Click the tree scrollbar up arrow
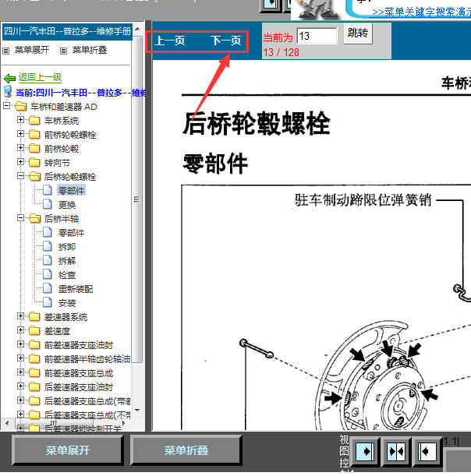 tap(137, 29)
